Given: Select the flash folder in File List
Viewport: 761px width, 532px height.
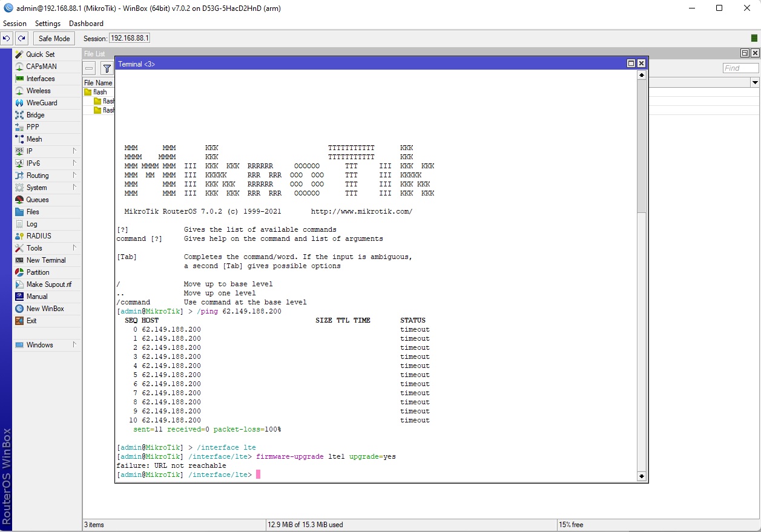Looking at the screenshot, I should [x=100, y=92].
